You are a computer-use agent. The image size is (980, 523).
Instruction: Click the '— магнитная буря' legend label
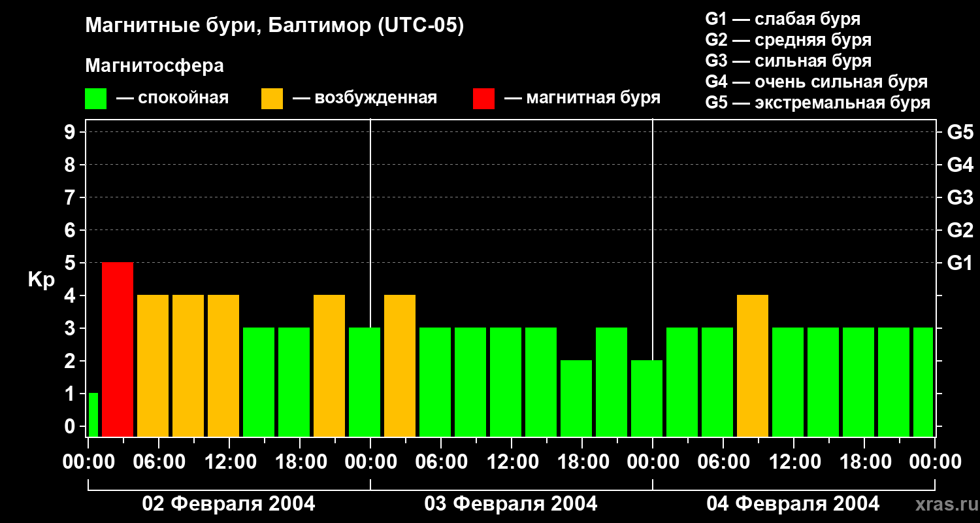pyautogui.click(x=583, y=98)
